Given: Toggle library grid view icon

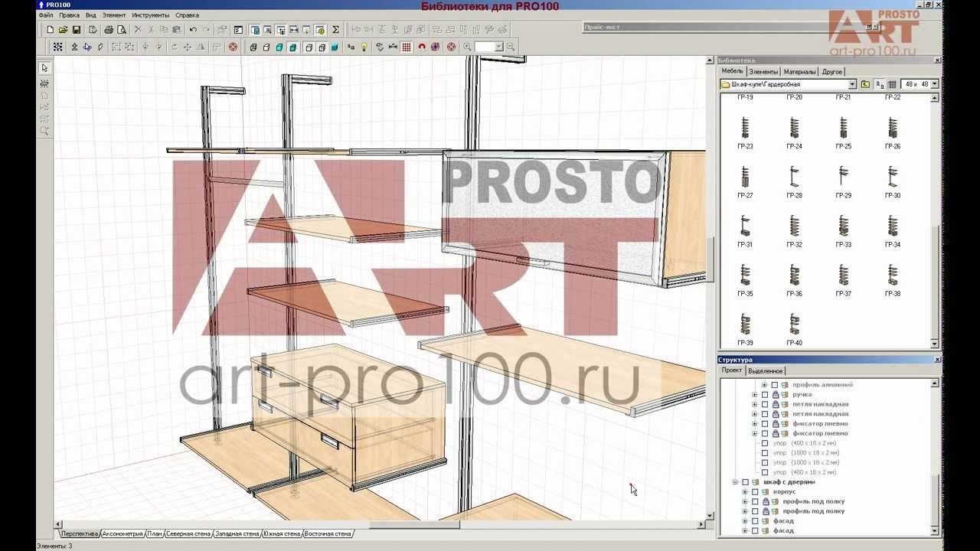Looking at the screenshot, I should coord(892,84).
